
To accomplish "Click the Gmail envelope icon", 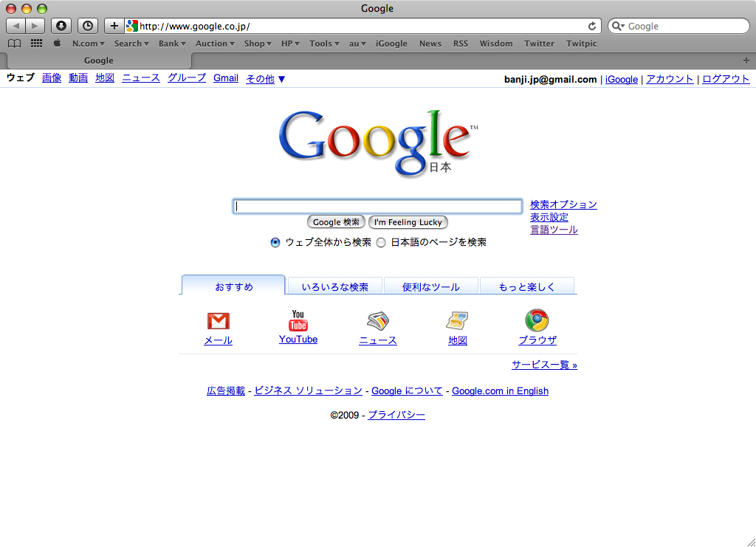I will pos(219,321).
